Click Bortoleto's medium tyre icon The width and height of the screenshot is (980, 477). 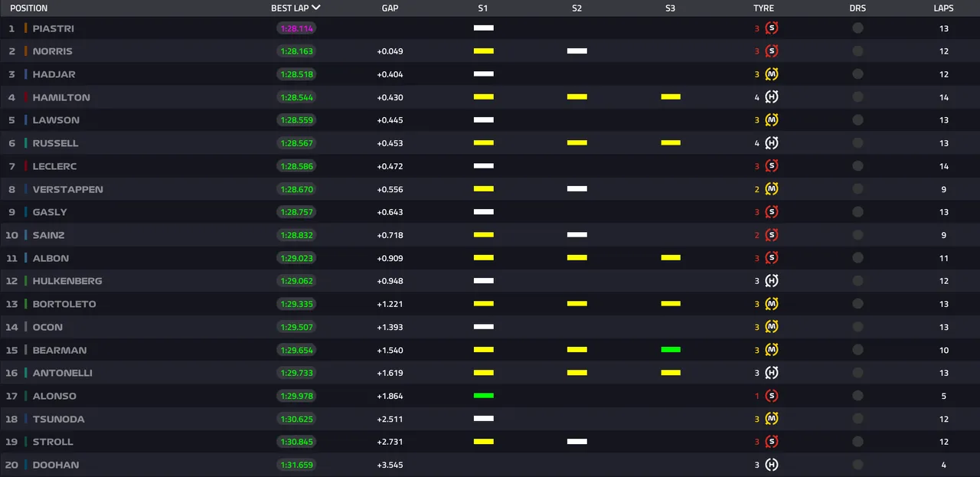(772, 304)
